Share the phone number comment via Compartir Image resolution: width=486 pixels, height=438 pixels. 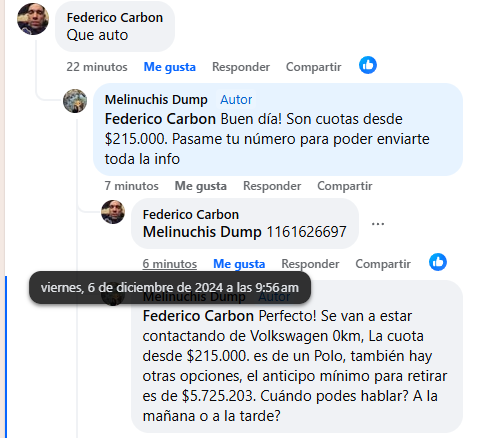(383, 264)
